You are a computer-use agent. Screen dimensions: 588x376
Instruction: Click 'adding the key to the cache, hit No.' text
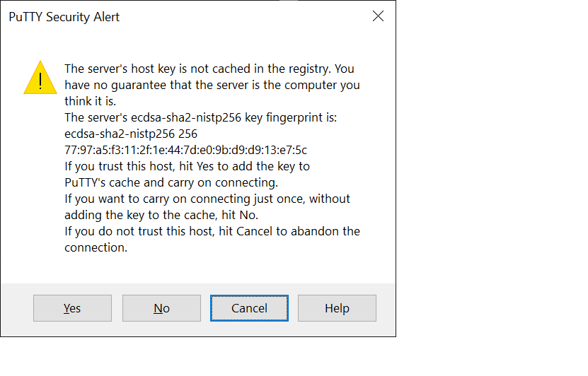click(x=161, y=215)
